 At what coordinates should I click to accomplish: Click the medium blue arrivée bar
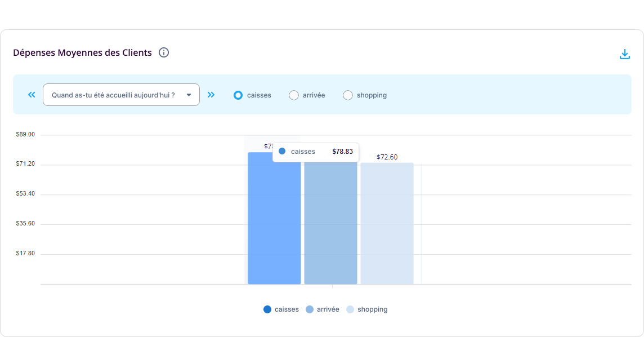tap(330, 223)
